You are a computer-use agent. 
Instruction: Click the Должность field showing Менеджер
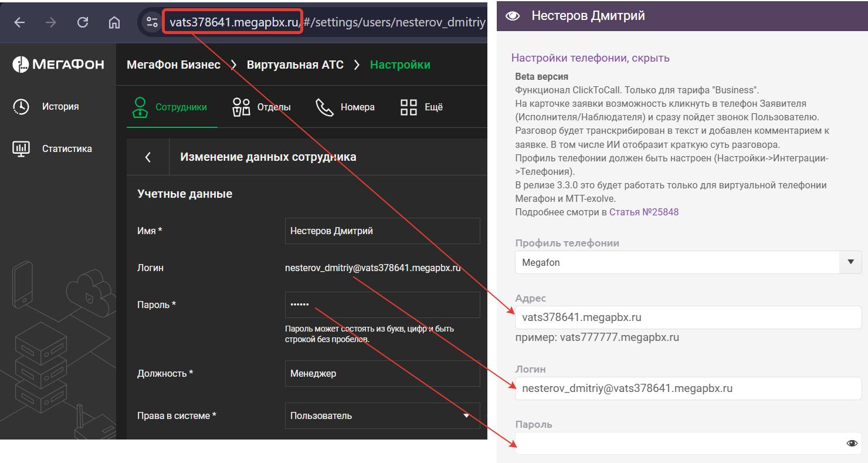click(x=382, y=373)
